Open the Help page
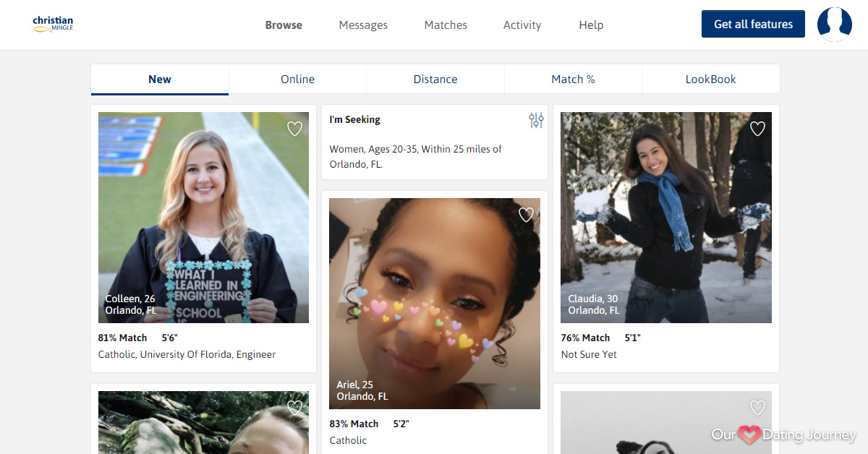The image size is (868, 454). pos(591,25)
